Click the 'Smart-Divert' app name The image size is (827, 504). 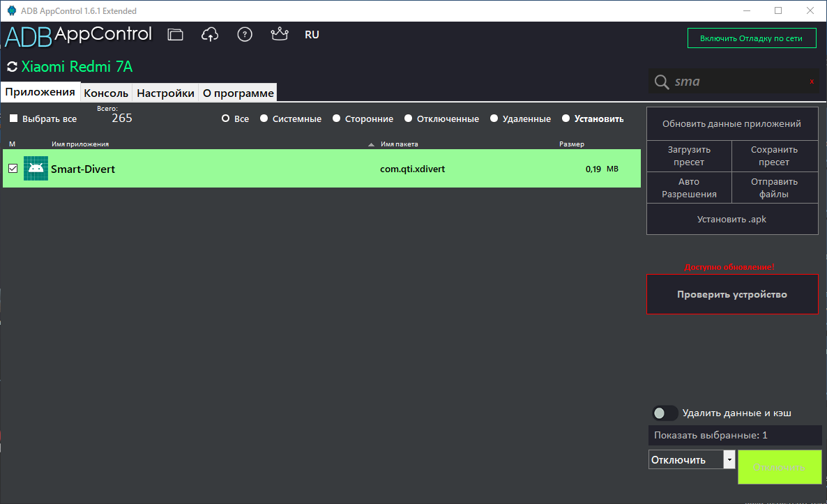[x=83, y=169]
